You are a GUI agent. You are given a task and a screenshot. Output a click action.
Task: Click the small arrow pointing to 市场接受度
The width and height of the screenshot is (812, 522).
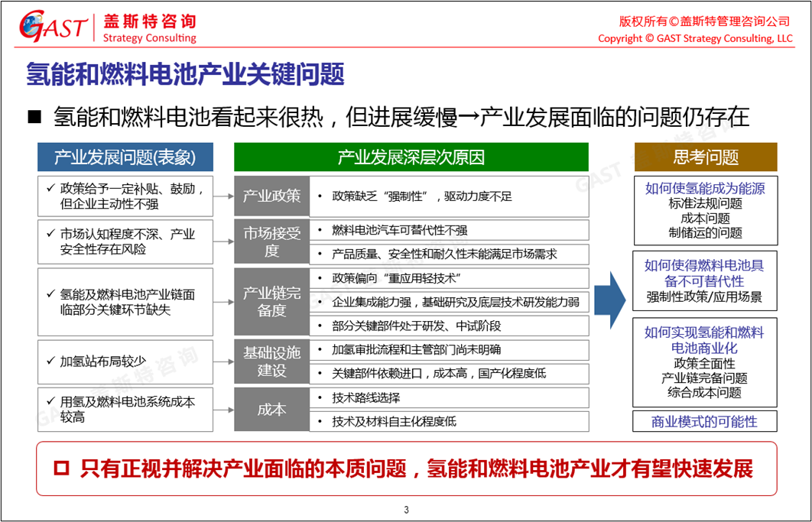(x=222, y=240)
